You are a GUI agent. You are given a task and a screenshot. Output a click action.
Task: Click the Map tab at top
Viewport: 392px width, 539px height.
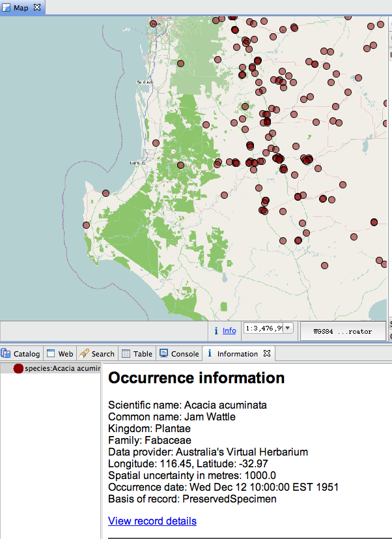(21, 7)
